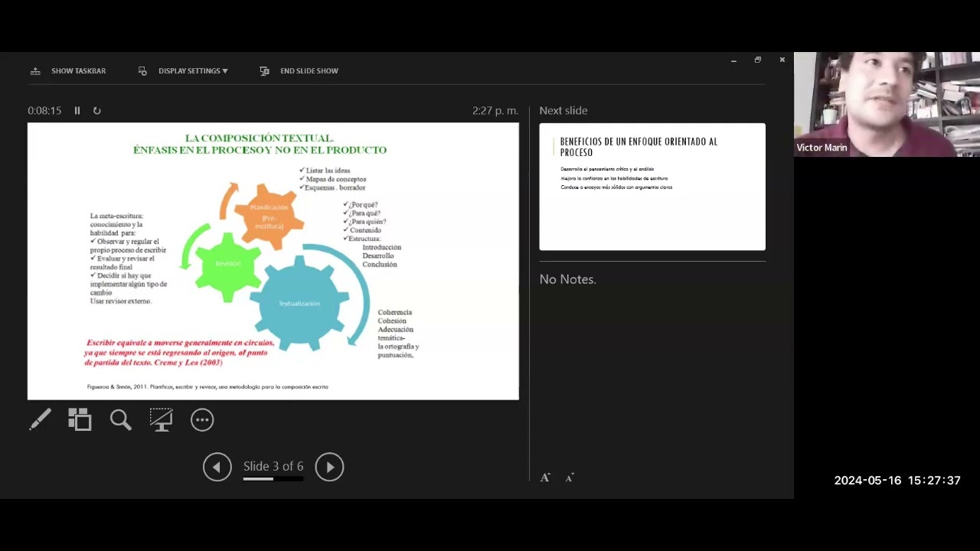The width and height of the screenshot is (980, 551).
Task: Click the See all slides grid icon
Action: 80,419
